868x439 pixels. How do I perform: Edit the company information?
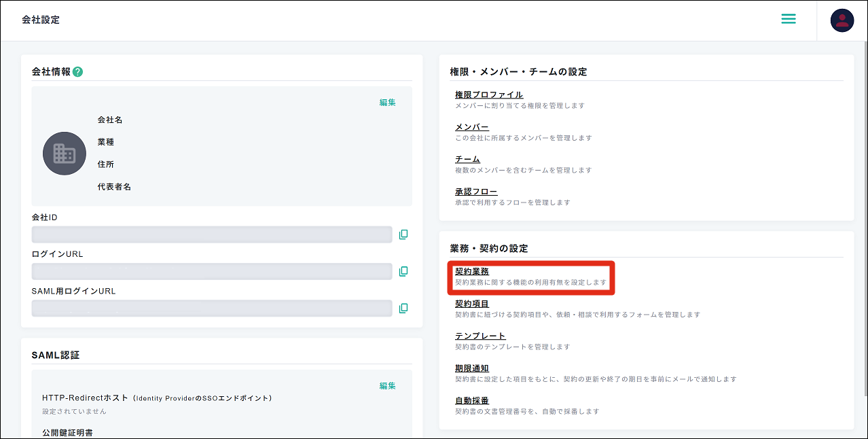pos(387,103)
